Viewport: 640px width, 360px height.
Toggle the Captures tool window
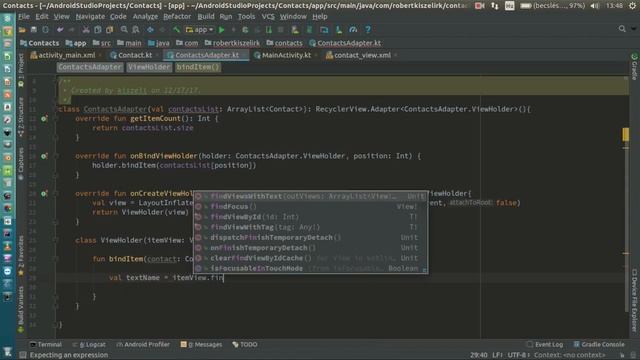point(21,164)
